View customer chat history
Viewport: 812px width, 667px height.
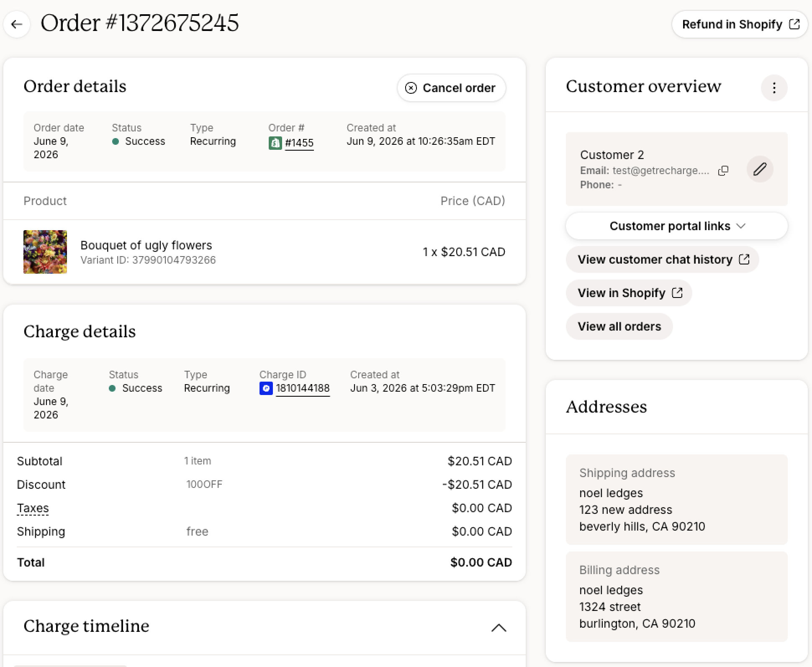pyautogui.click(x=662, y=259)
